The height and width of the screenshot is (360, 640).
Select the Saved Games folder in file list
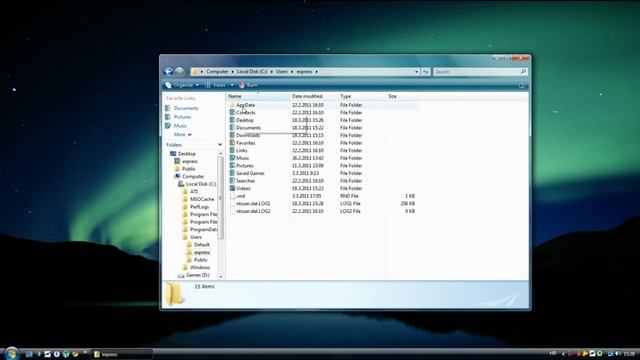[250, 173]
